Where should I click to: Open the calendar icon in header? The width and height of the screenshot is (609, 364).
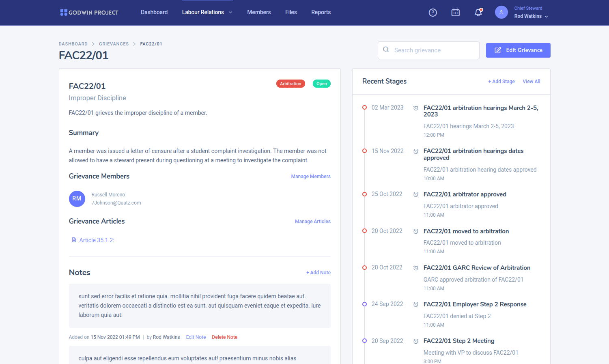click(x=456, y=13)
